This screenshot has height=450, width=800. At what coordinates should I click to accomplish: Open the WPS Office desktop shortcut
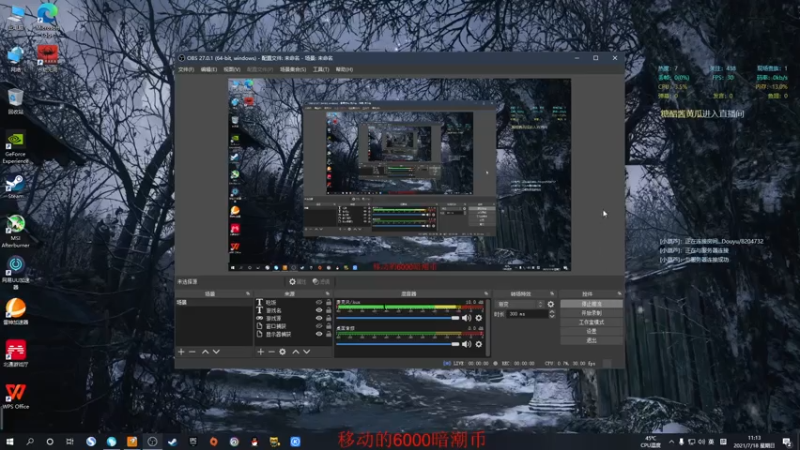pos(15,396)
